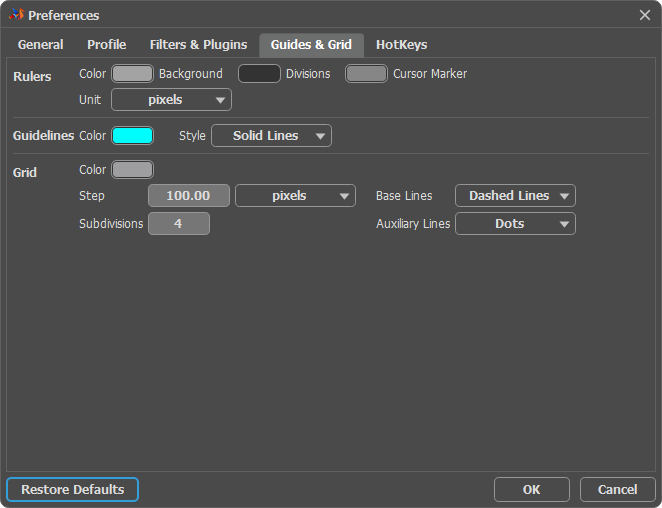The image size is (662, 508).
Task: Cancel the Preferences dialog
Action: click(x=617, y=489)
